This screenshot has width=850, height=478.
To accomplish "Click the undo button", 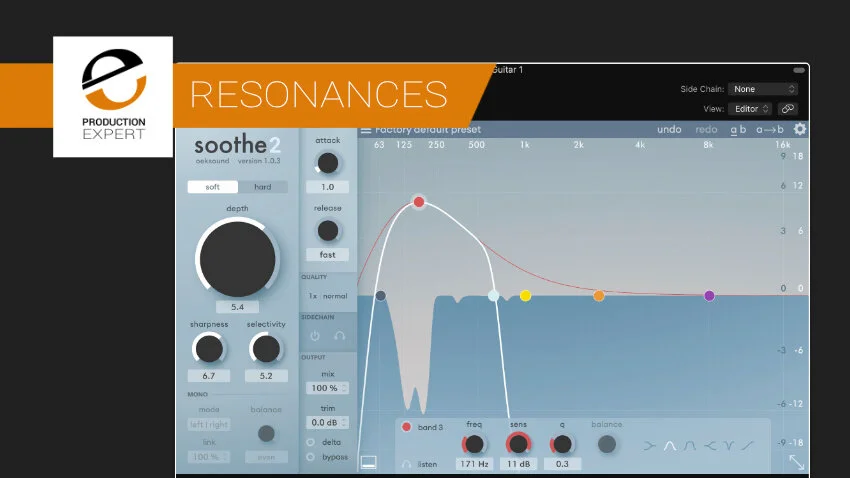I will [669, 130].
